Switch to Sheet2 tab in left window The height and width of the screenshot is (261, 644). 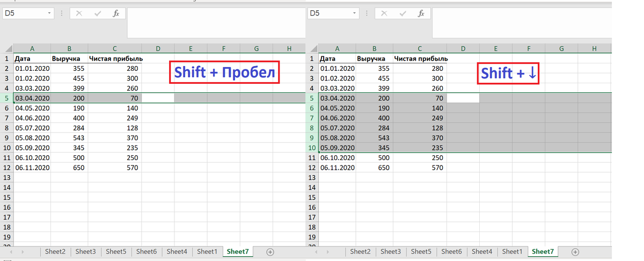click(x=55, y=251)
